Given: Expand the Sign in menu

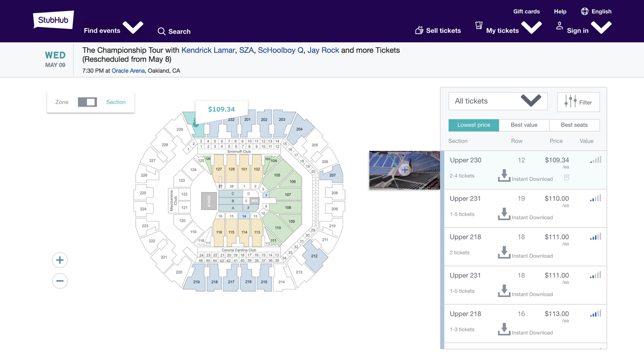Looking at the screenshot, I should coord(602,27).
